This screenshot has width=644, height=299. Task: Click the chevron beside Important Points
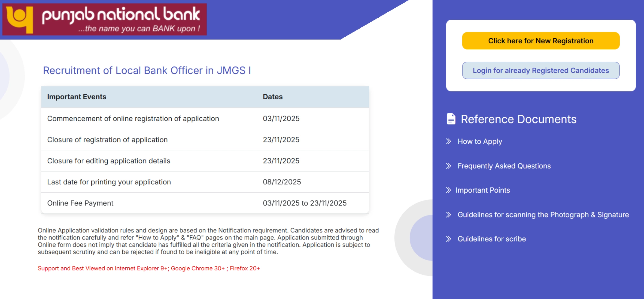coord(448,190)
